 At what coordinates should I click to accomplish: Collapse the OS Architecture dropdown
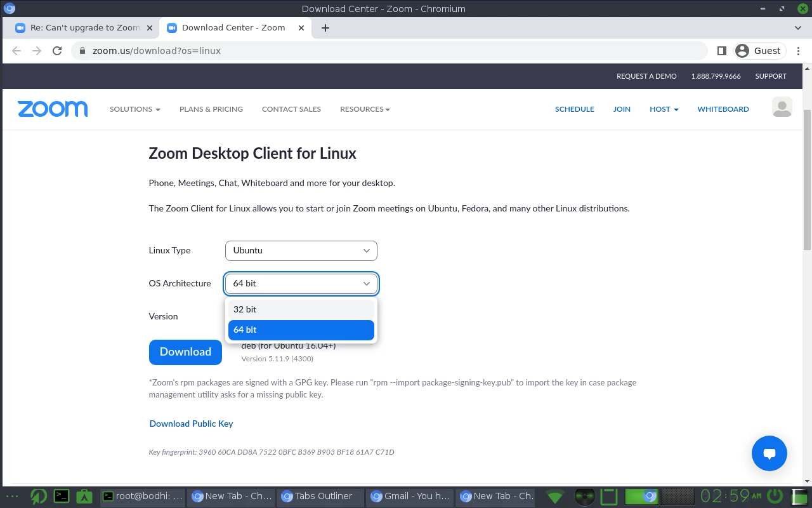(301, 283)
